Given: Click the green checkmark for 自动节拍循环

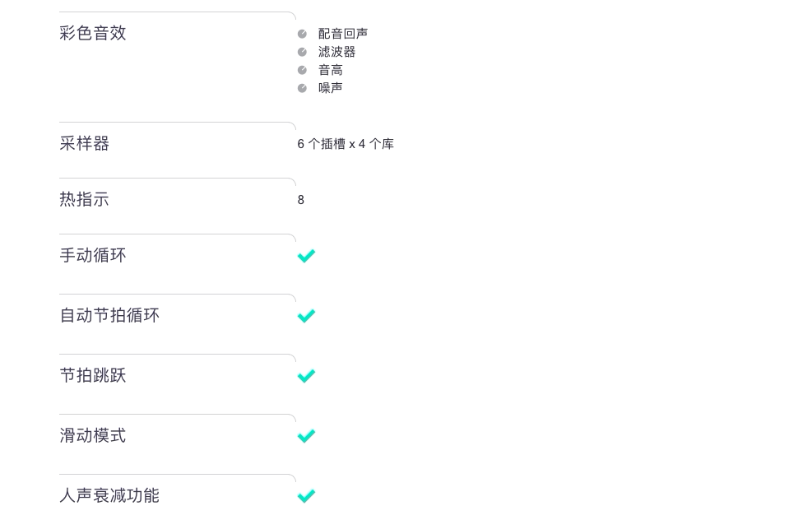Looking at the screenshot, I should [306, 316].
